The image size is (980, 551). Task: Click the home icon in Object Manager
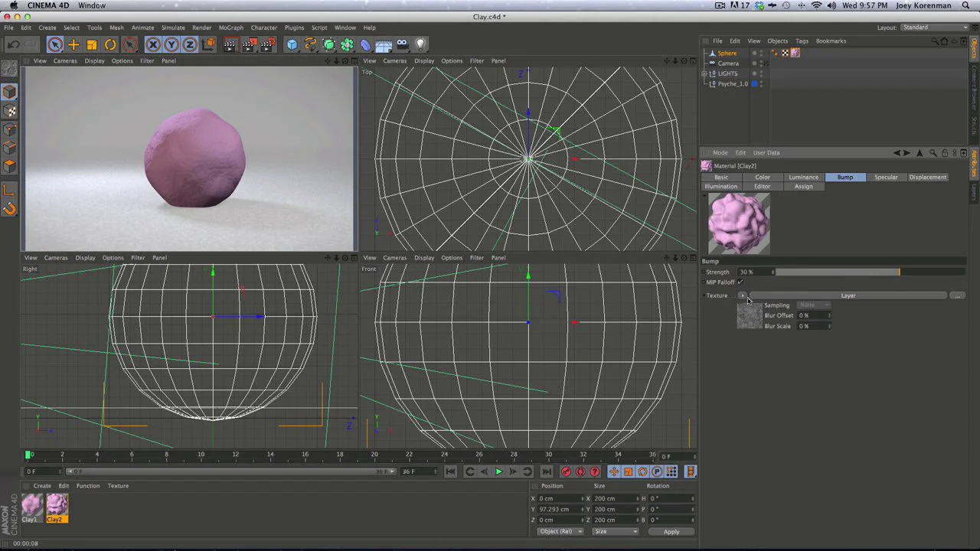pyautogui.click(x=944, y=41)
